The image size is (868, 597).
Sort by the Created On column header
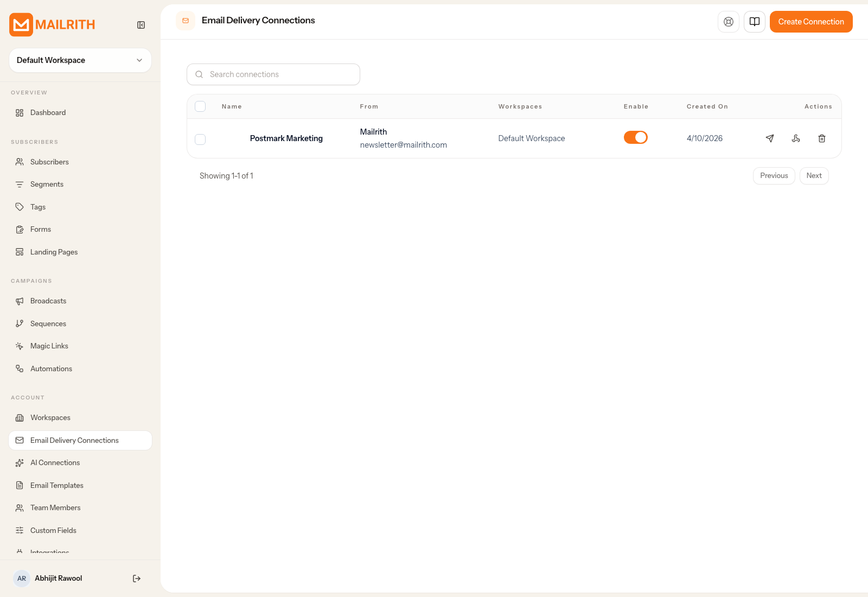click(707, 106)
